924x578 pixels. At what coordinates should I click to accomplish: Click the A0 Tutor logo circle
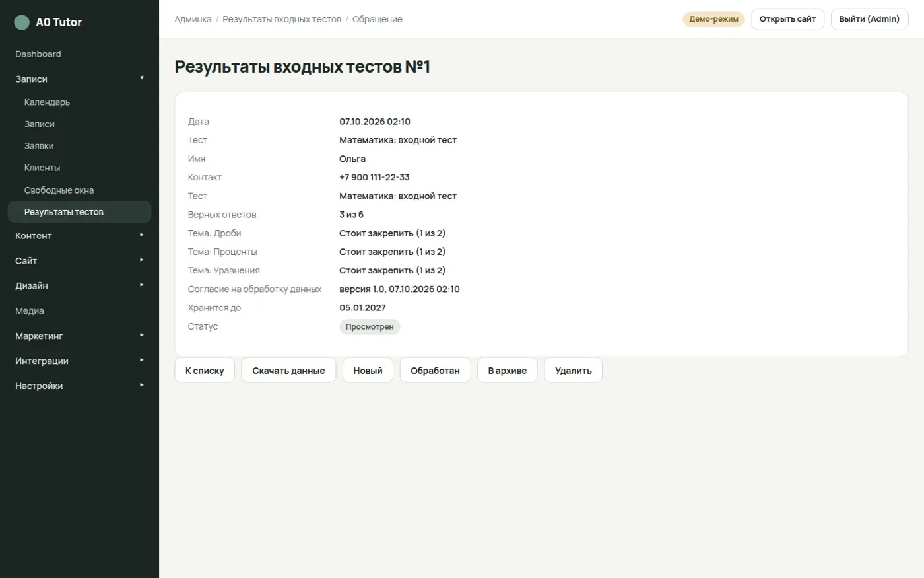point(22,22)
